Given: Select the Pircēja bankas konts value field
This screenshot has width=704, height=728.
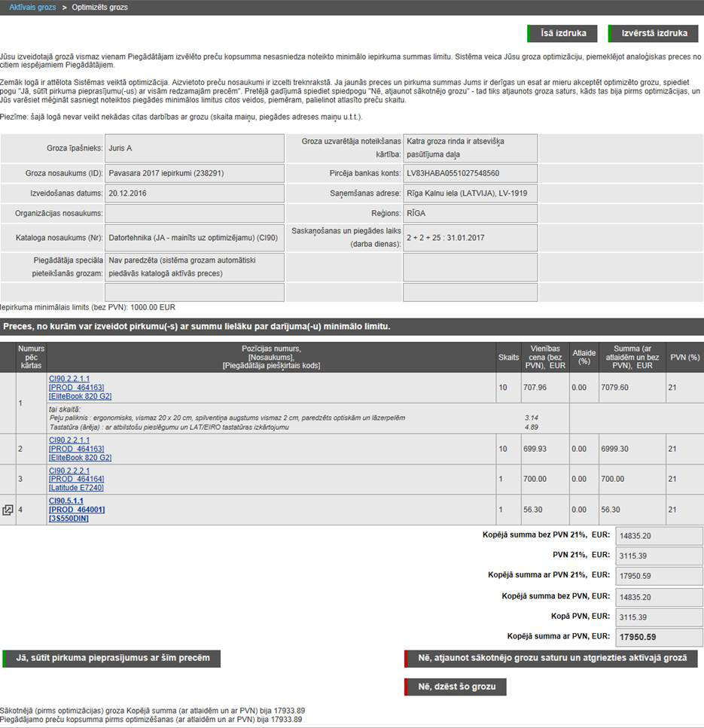Looking at the screenshot, I should [x=470, y=173].
